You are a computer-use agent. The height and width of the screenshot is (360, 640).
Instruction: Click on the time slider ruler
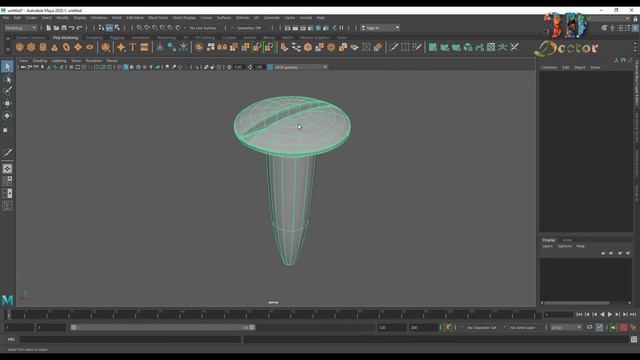pos(273,314)
